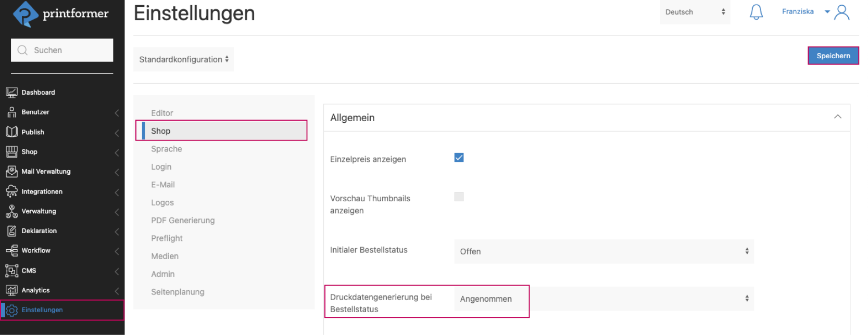The image size is (868, 335).
Task: Select the PDF Generierung settings tab
Action: 183,221
